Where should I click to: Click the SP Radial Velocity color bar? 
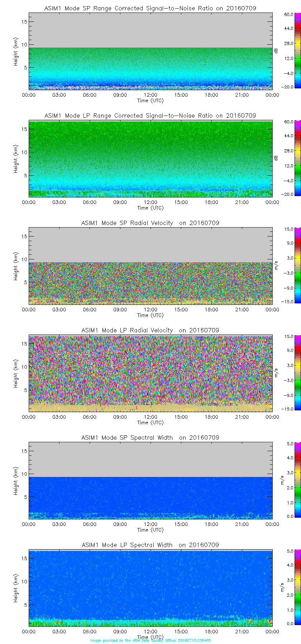[287, 265]
